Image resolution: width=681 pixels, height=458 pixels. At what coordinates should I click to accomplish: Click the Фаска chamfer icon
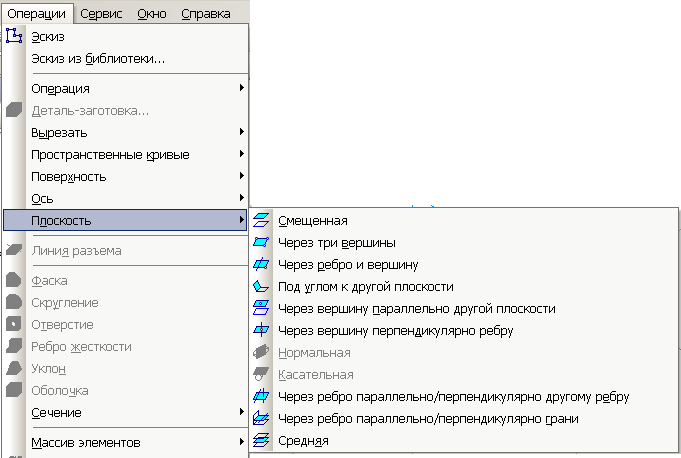pyautogui.click(x=14, y=280)
